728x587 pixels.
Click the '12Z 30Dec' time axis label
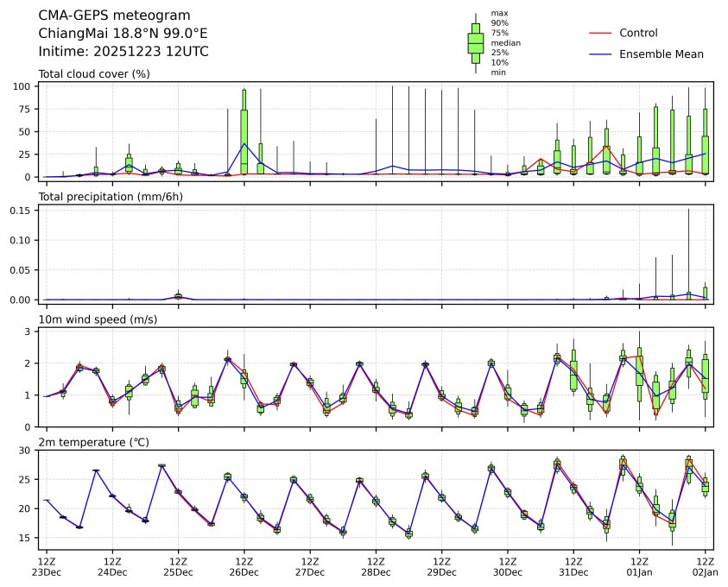click(x=508, y=566)
